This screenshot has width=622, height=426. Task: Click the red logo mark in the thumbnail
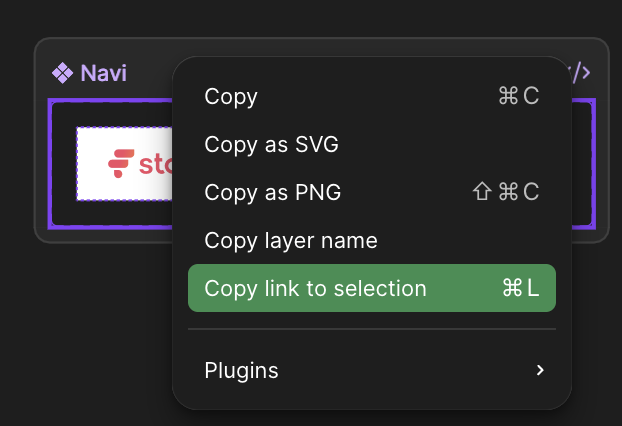(121, 163)
